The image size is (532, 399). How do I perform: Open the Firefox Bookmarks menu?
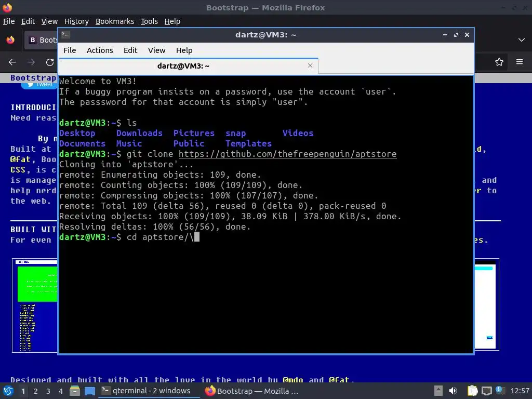(115, 21)
